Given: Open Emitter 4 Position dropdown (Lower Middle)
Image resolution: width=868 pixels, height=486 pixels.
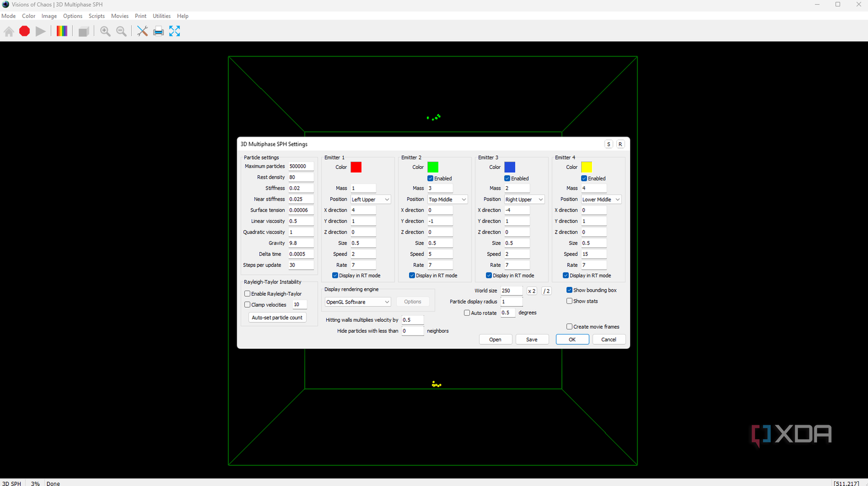Looking at the screenshot, I should pos(601,200).
